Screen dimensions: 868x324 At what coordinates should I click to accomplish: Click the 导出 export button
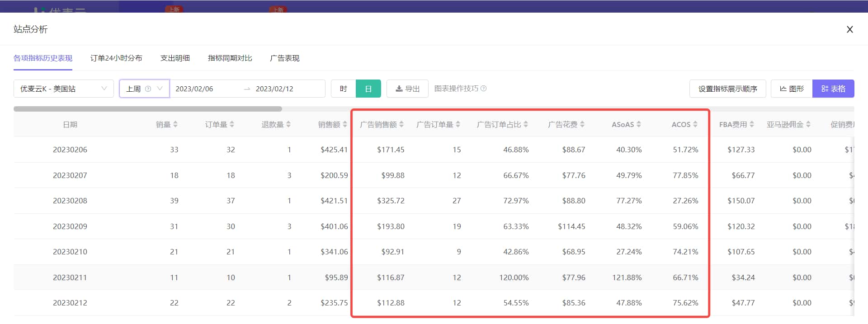click(x=407, y=89)
